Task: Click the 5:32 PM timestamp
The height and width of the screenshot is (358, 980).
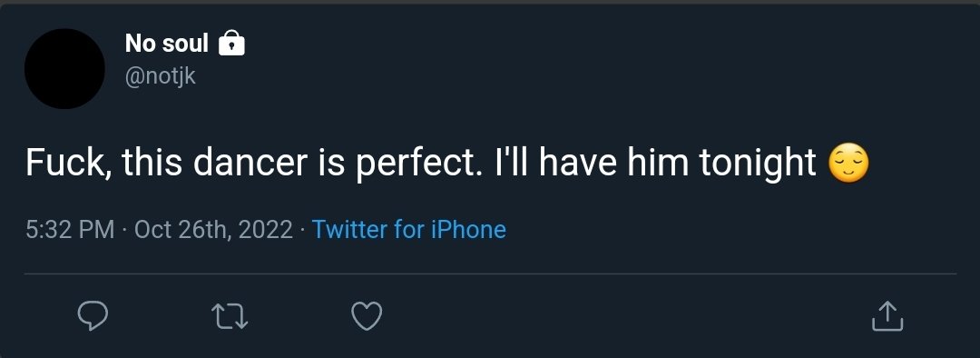Action: pos(70,229)
